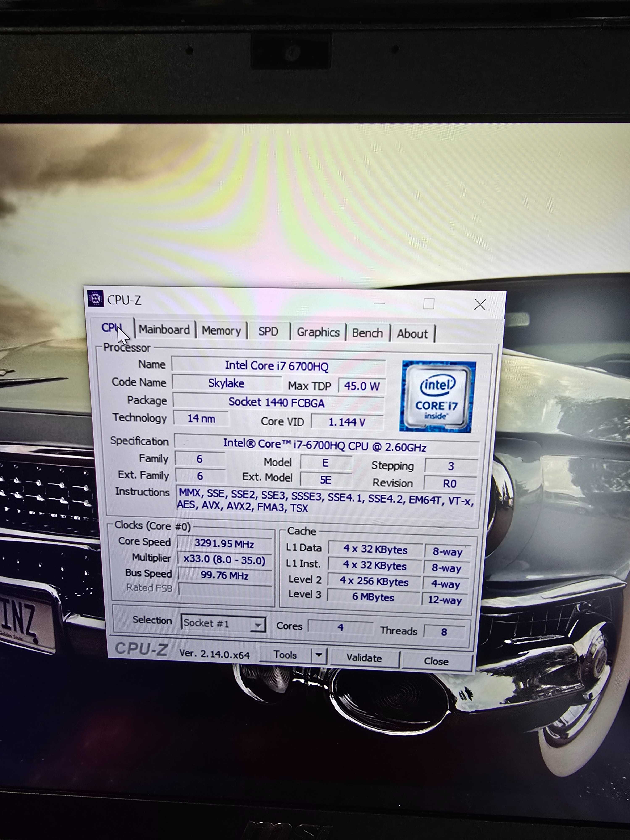Open the Bench tab

click(367, 333)
